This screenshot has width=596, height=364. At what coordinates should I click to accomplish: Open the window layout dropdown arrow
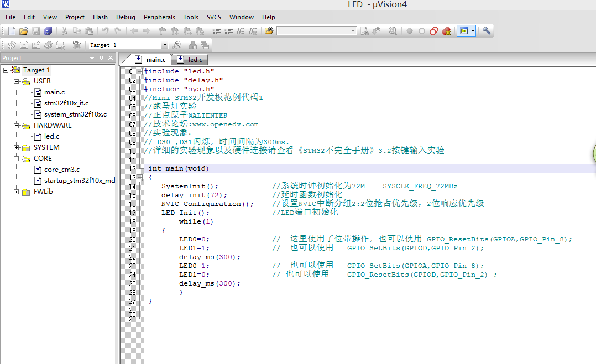click(473, 31)
